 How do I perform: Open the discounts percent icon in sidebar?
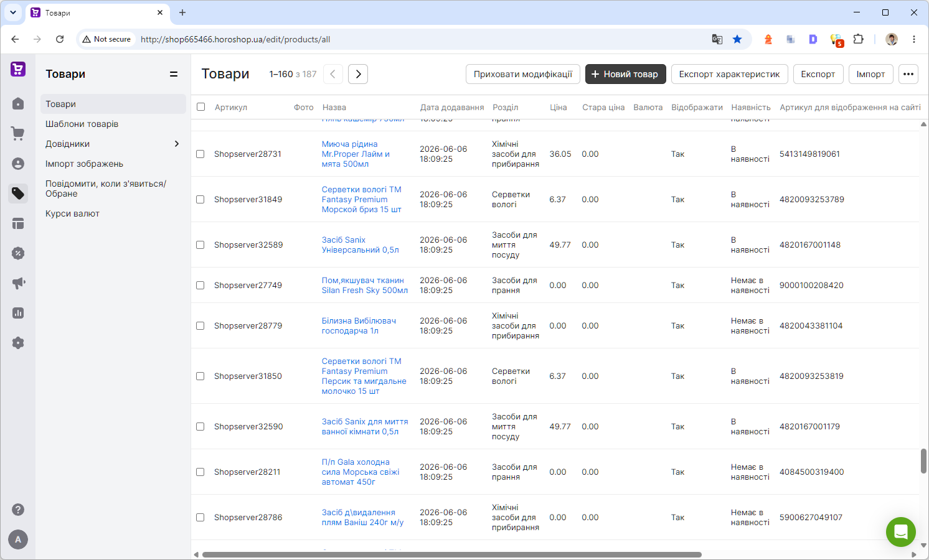pyautogui.click(x=18, y=253)
